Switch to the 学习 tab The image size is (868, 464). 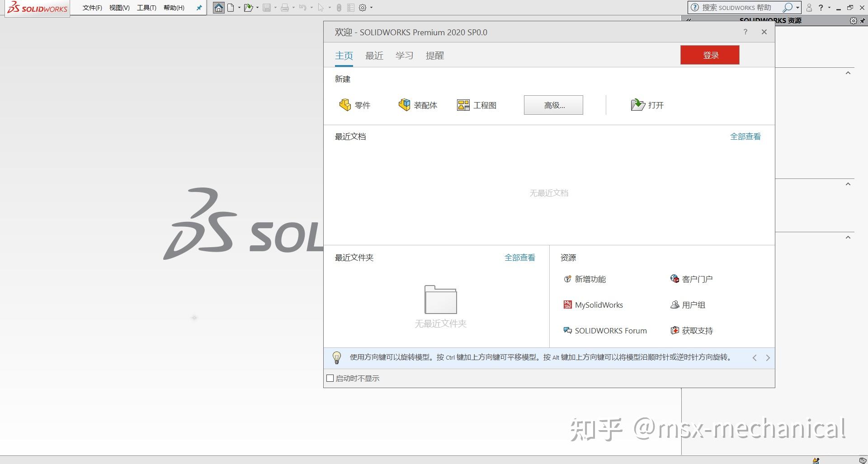(x=405, y=56)
